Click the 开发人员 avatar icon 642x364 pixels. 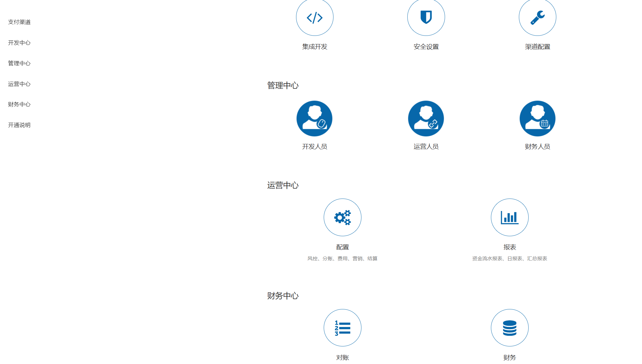coord(315,118)
